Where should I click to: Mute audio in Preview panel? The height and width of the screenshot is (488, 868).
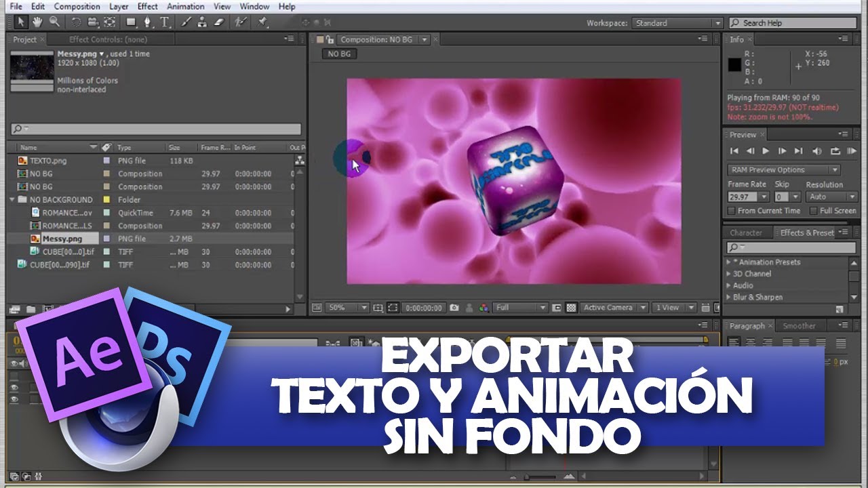click(816, 151)
